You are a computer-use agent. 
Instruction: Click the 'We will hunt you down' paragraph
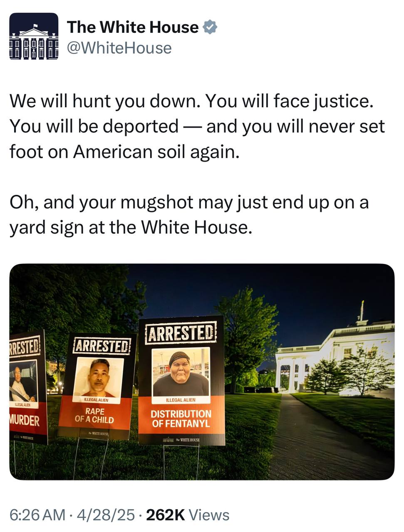(x=197, y=126)
